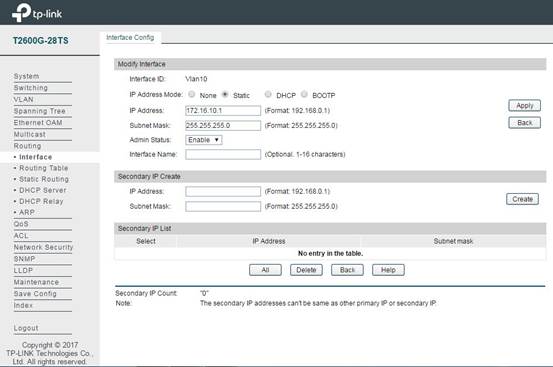Select the Interface submenu item
This screenshot has height=367, width=553.
tap(36, 157)
